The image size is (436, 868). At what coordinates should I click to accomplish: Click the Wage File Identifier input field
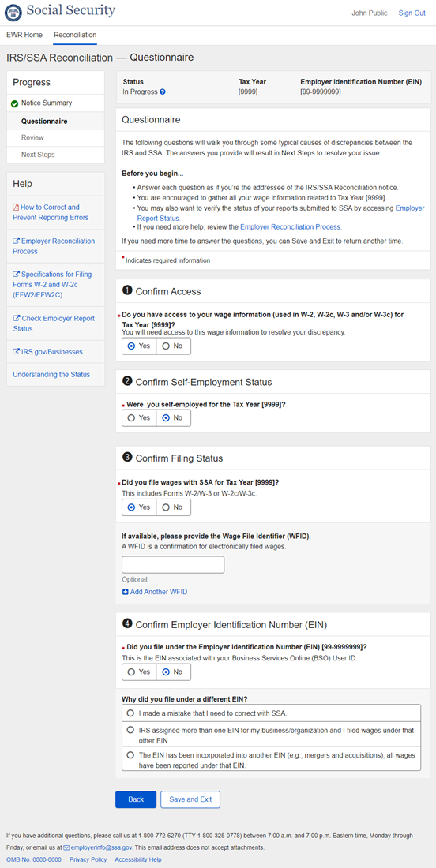[x=173, y=565]
